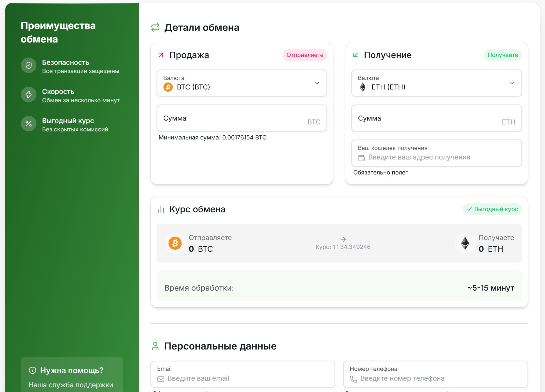
Task: Click the exchange arrows icon beside Детали обмена
Action: [x=155, y=28]
